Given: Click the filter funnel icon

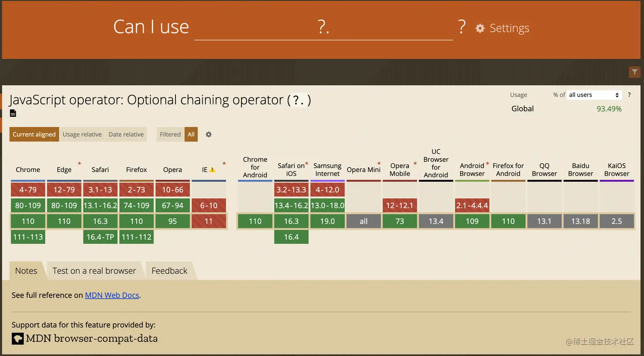Looking at the screenshot, I should point(635,72).
